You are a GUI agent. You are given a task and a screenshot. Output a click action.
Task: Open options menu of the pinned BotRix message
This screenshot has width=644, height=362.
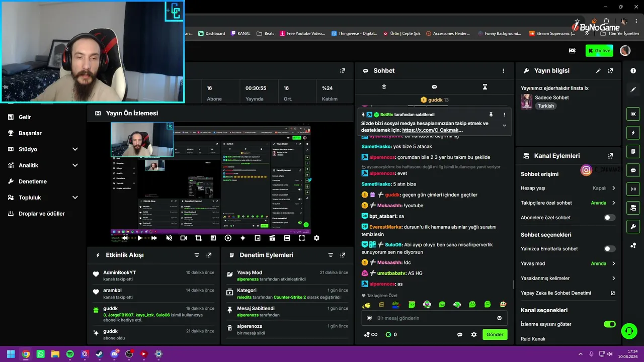pos(504,115)
